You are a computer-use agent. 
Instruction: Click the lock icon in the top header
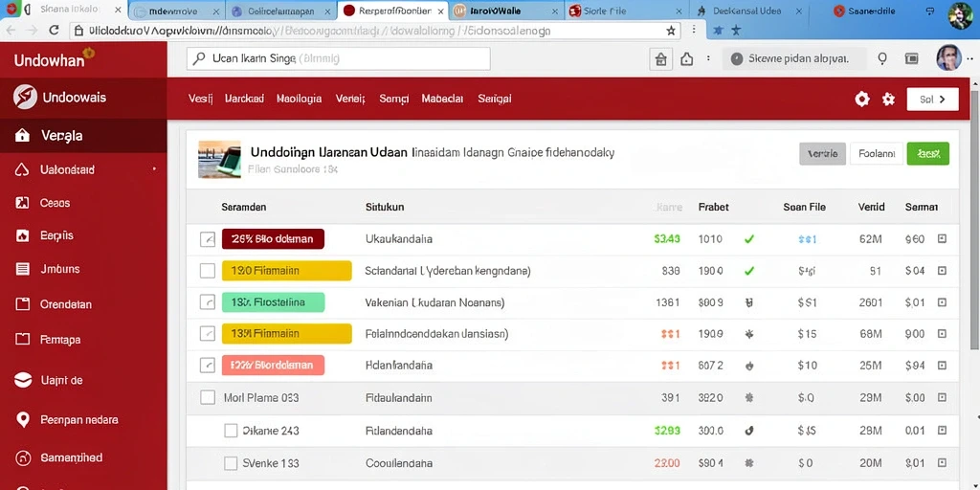660,59
